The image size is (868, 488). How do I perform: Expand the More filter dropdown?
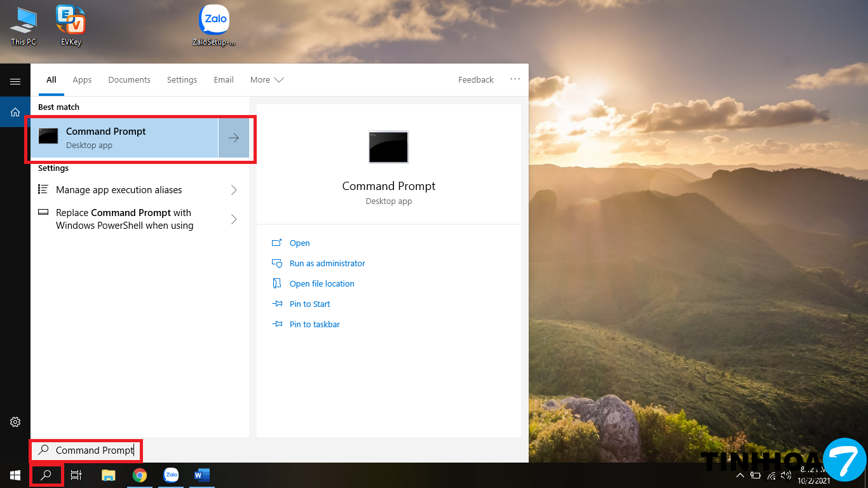[266, 80]
